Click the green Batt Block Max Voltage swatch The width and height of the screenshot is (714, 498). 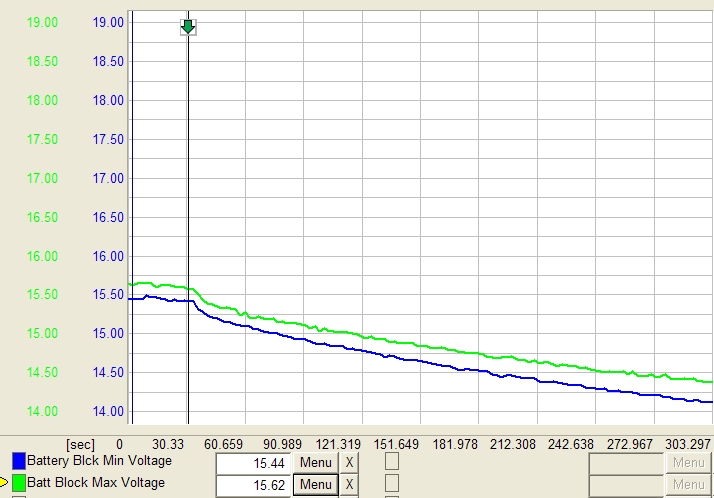pyautogui.click(x=19, y=483)
